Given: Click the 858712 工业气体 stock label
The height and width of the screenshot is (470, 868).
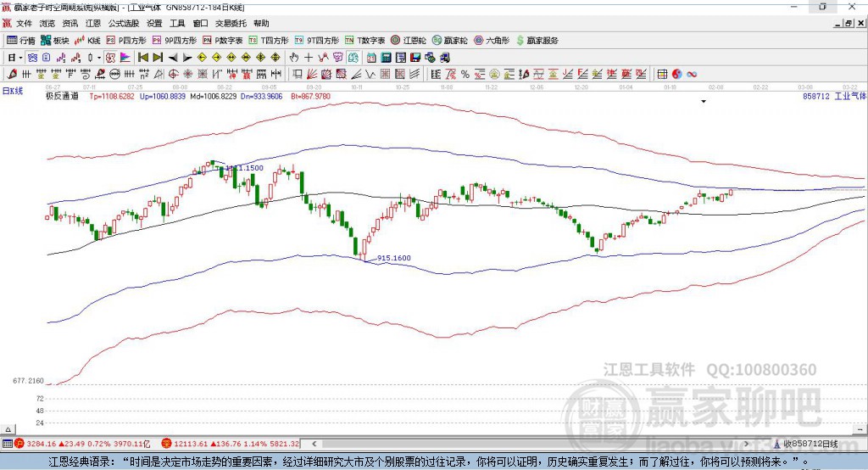Looking at the screenshot, I should tap(834, 97).
